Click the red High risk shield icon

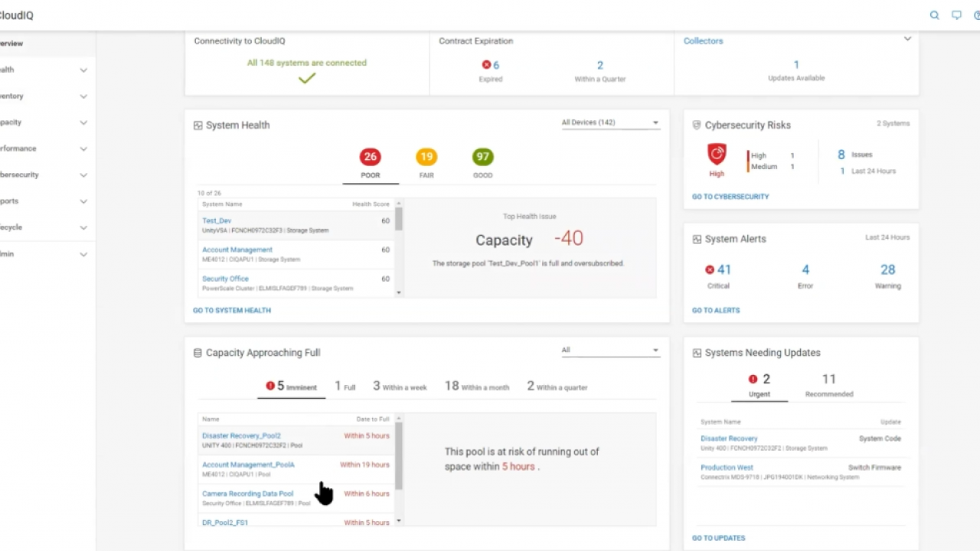pyautogui.click(x=717, y=155)
